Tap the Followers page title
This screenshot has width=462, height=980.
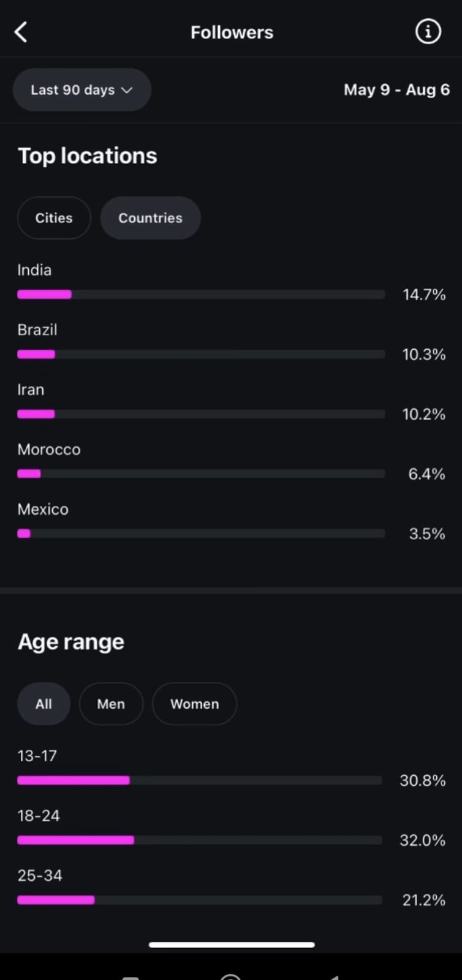pyautogui.click(x=232, y=32)
